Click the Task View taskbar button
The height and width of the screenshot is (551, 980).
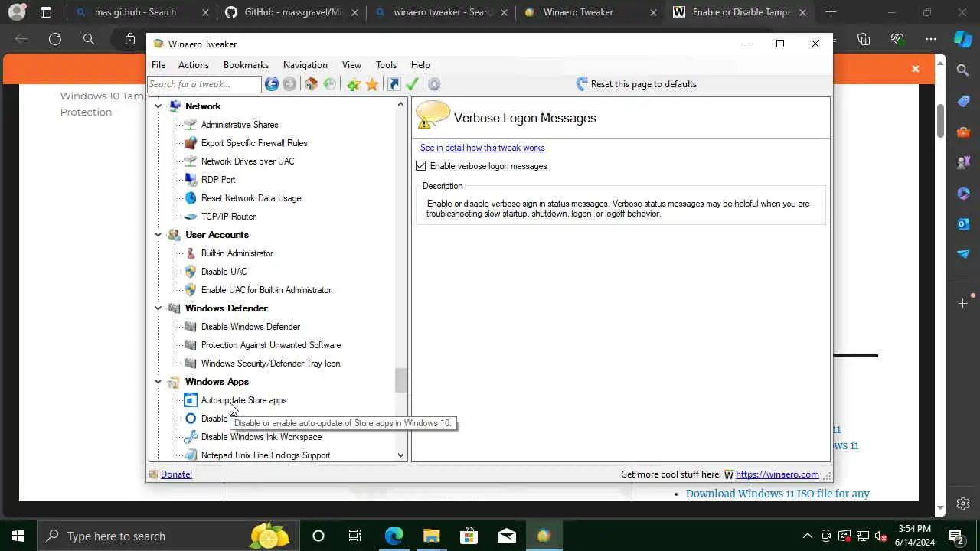[x=355, y=536]
